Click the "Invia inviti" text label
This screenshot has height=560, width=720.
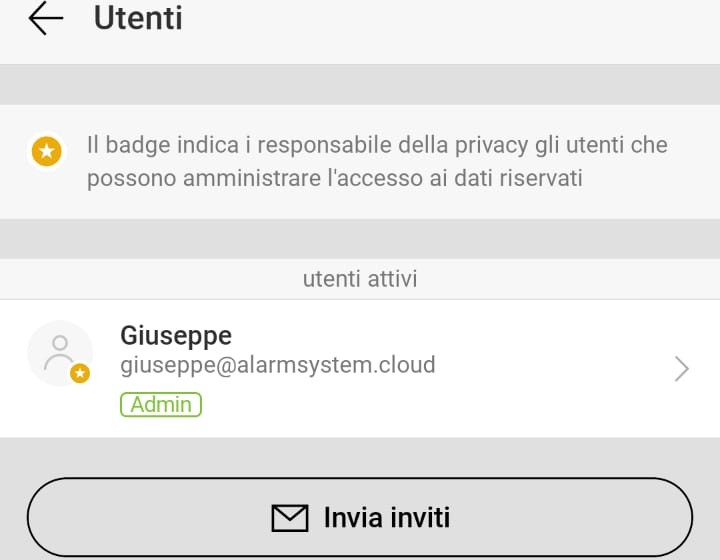[386, 518]
